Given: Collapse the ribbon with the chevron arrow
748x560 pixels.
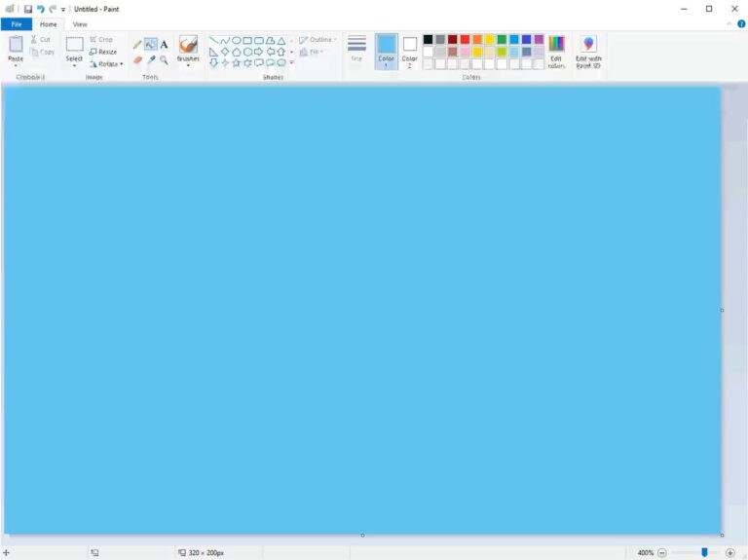Looking at the screenshot, I should [729, 23].
